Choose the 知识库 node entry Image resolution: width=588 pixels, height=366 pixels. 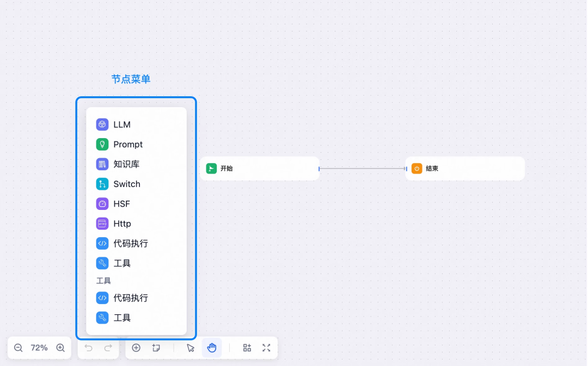[136, 164]
